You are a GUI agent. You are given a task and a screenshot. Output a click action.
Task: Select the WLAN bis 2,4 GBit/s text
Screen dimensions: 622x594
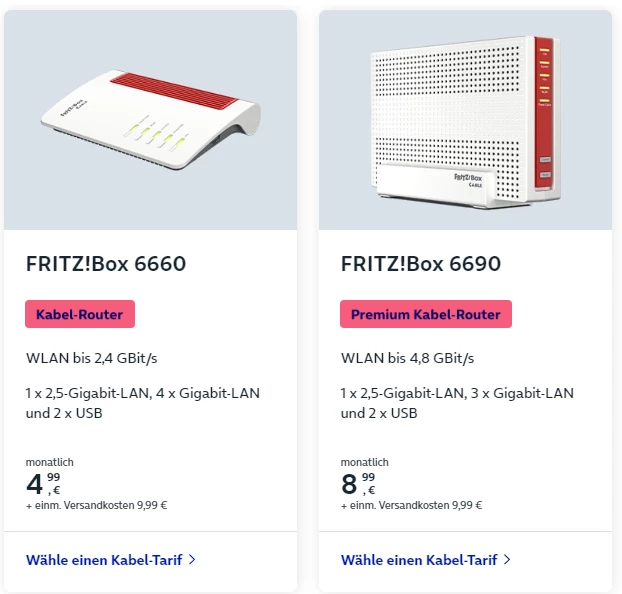click(93, 358)
